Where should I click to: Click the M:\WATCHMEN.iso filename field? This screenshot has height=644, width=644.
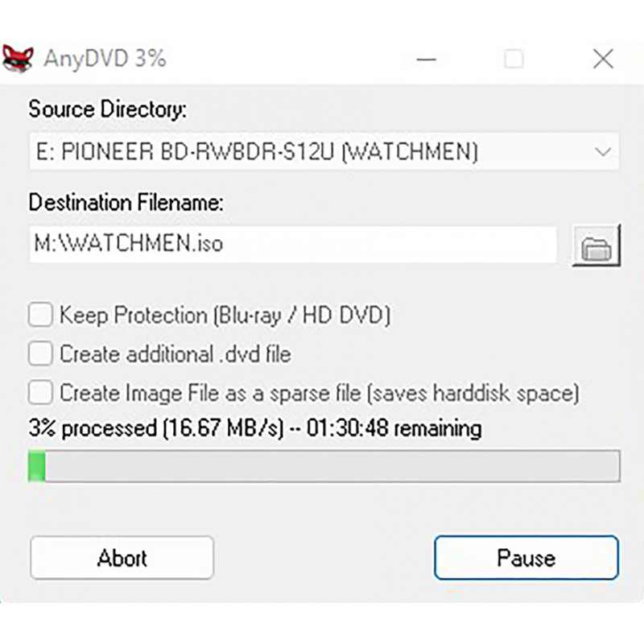(x=293, y=244)
